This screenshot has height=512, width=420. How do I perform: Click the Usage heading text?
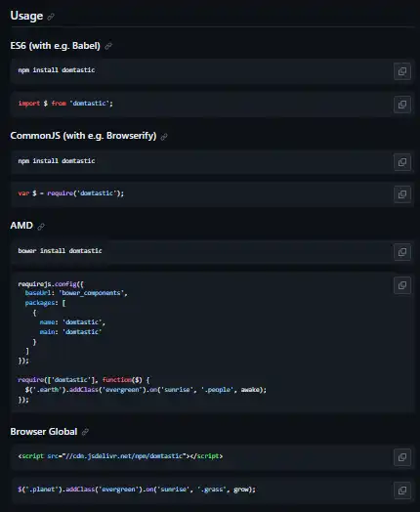[26, 16]
